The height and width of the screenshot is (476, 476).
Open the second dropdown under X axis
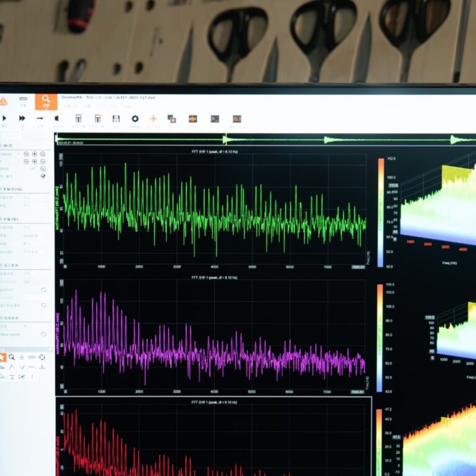(x=35, y=206)
